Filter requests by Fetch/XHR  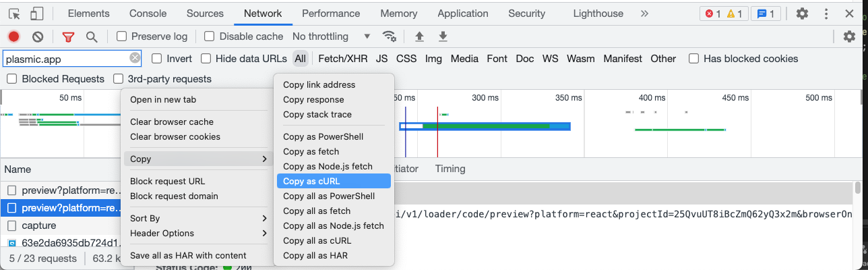coord(342,59)
